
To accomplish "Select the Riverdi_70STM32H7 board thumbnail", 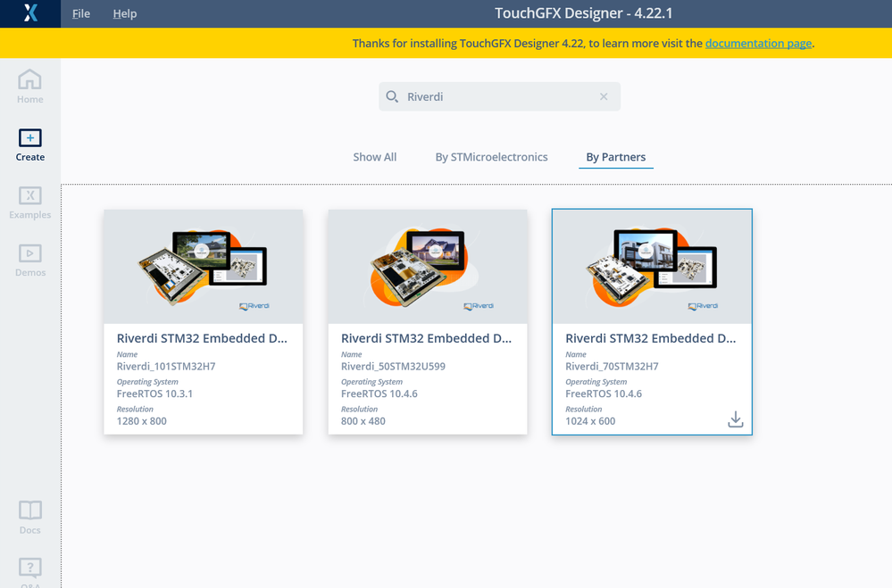I will click(x=652, y=267).
